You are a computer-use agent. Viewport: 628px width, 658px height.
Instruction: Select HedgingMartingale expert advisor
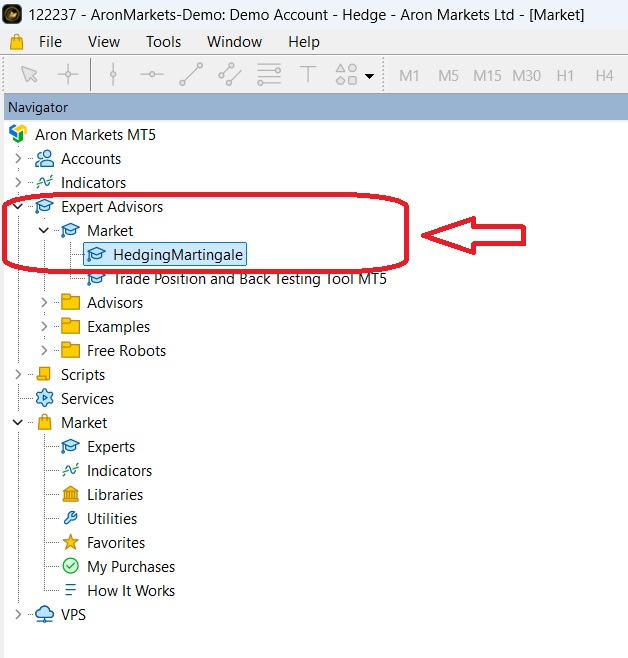[x=177, y=255]
